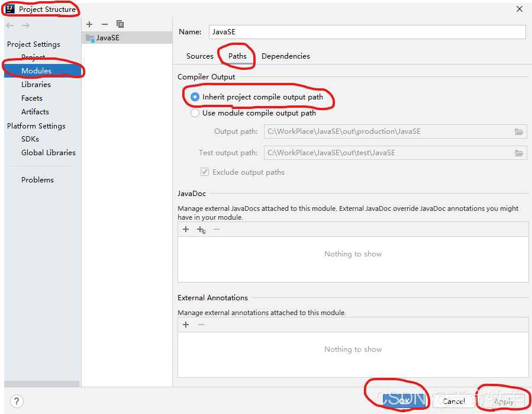
Task: Open help with question mark icon
Action: click(x=17, y=401)
